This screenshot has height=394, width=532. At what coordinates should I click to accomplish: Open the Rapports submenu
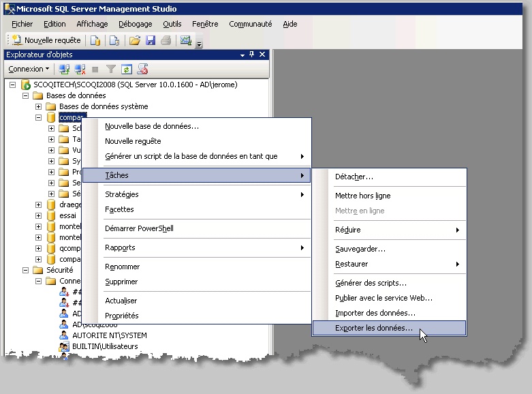click(196, 247)
